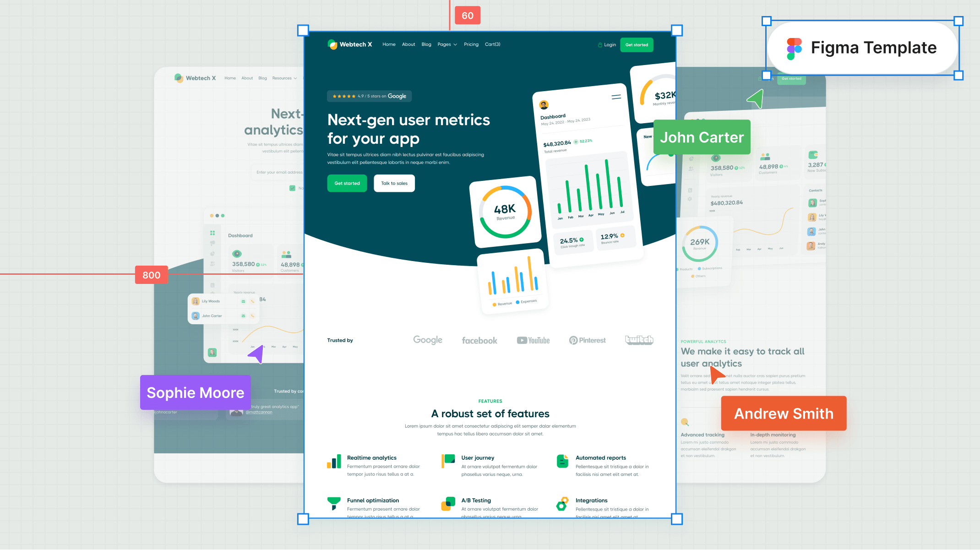Expand the Resources dropdown on left page
The height and width of the screenshot is (550, 980).
[284, 78]
